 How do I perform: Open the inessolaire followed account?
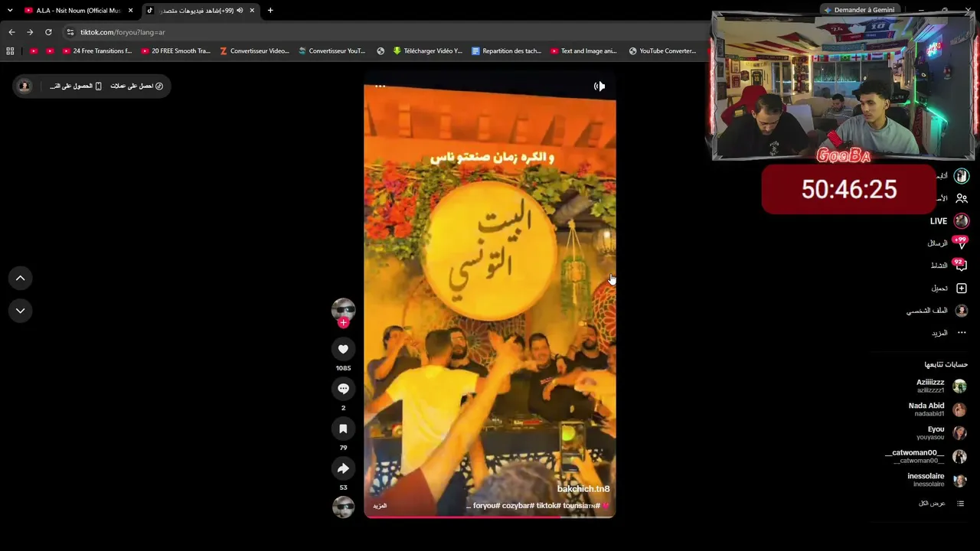click(937, 480)
